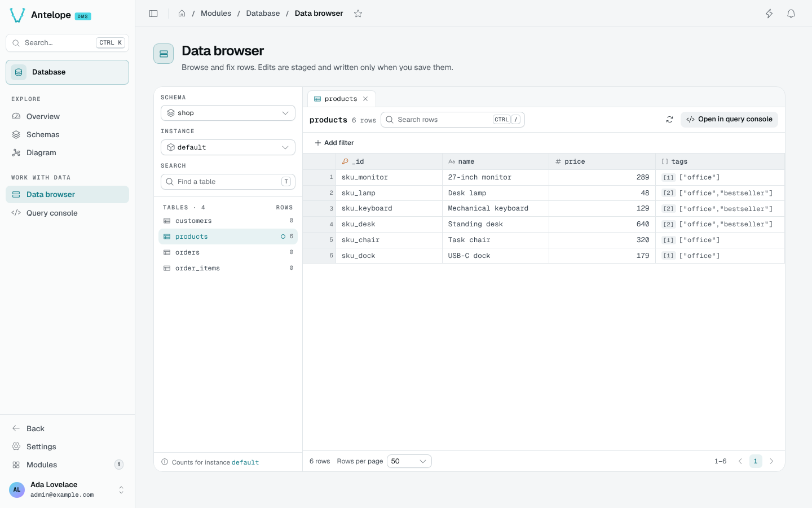The height and width of the screenshot is (508, 812).
Task: Open the lightning quick actions icon
Action: 769,14
